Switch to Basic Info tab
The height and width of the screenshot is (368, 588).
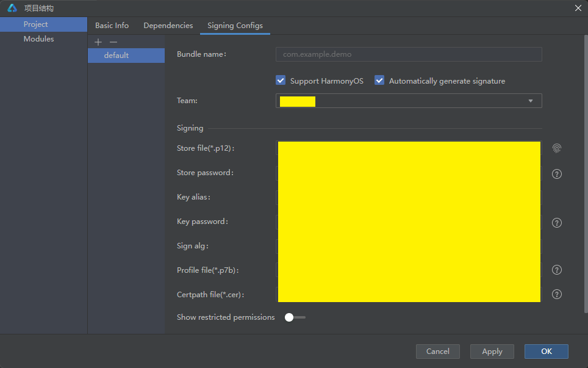point(112,26)
